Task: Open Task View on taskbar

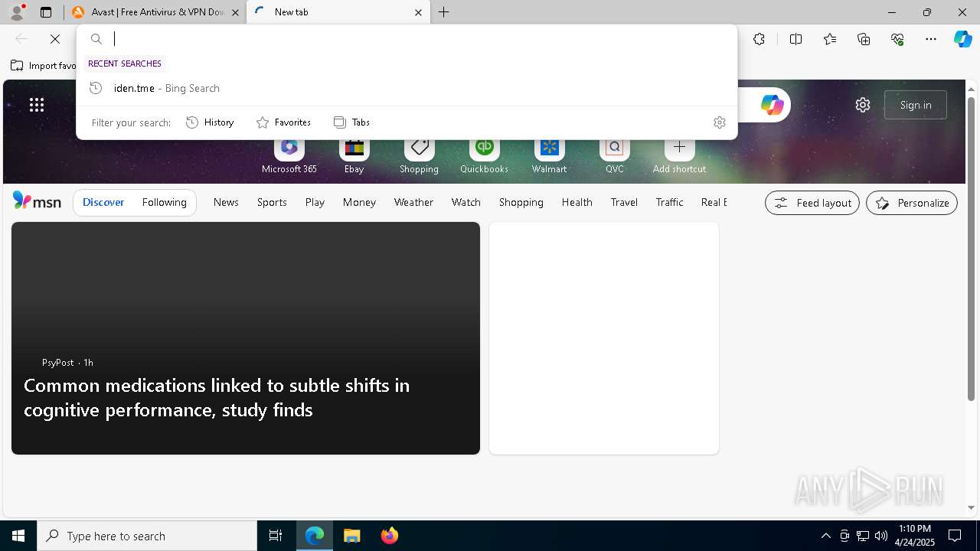Action: tap(276, 536)
